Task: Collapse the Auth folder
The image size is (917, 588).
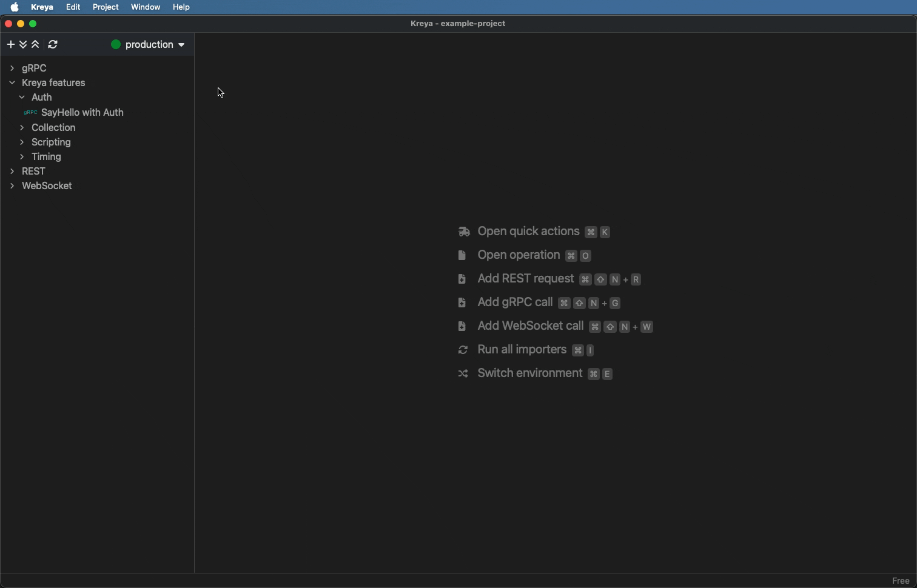Action: 22,97
